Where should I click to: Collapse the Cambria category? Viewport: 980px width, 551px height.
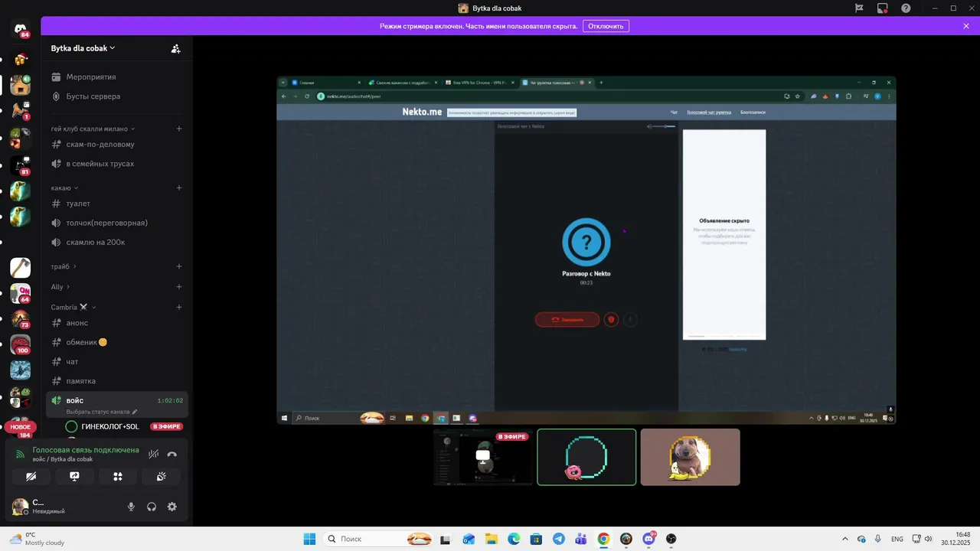tap(73, 307)
